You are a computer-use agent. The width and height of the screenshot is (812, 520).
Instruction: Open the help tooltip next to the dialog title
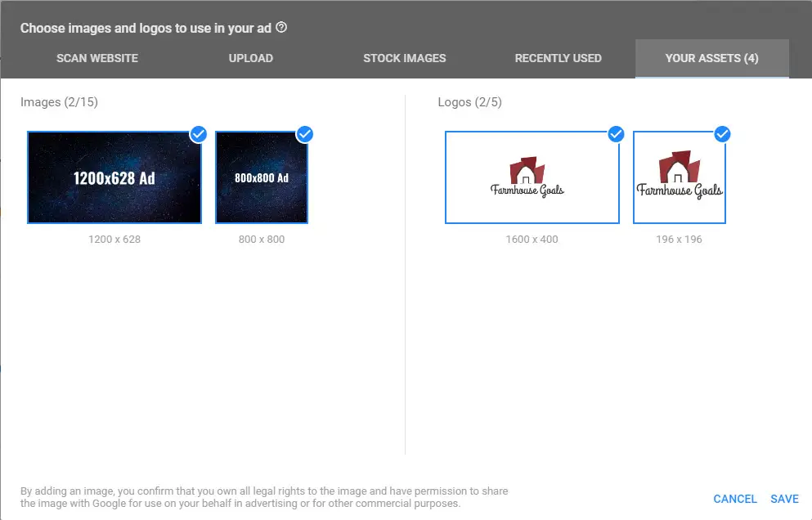click(x=281, y=27)
